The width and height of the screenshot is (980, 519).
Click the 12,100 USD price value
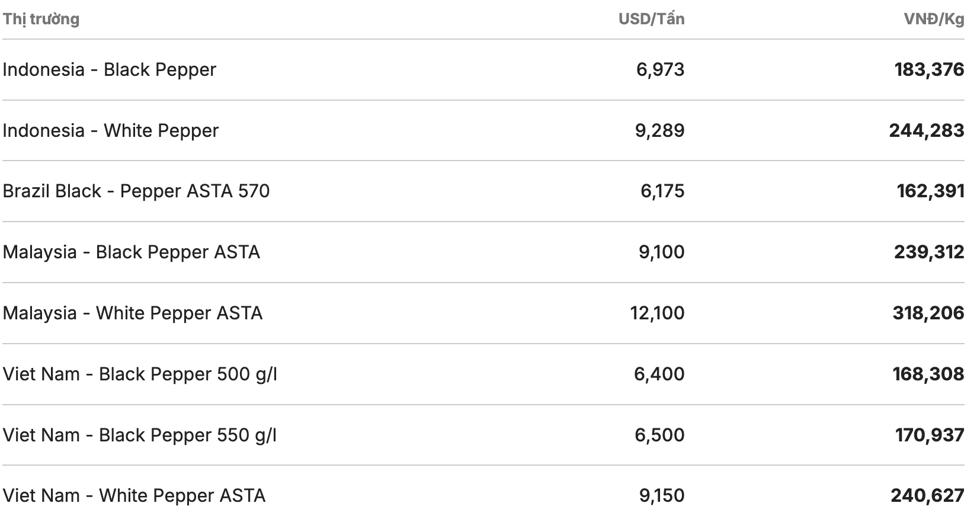tap(657, 313)
